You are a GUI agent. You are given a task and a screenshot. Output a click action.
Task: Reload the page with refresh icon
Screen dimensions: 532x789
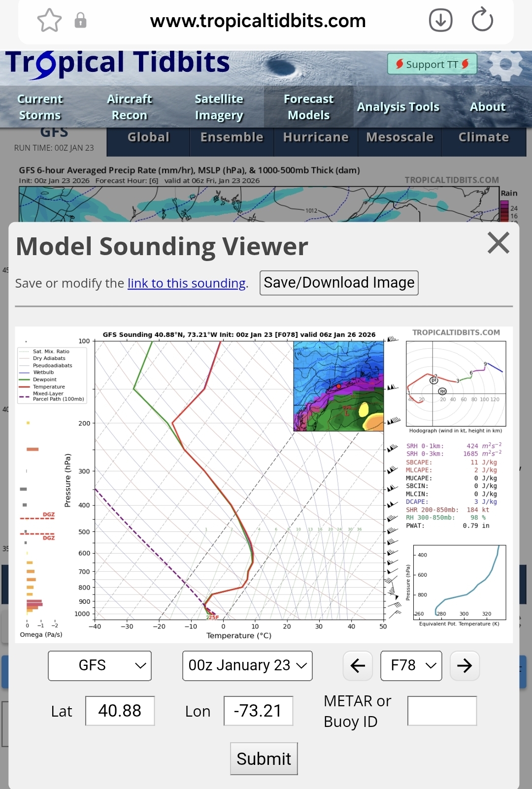pyautogui.click(x=482, y=21)
